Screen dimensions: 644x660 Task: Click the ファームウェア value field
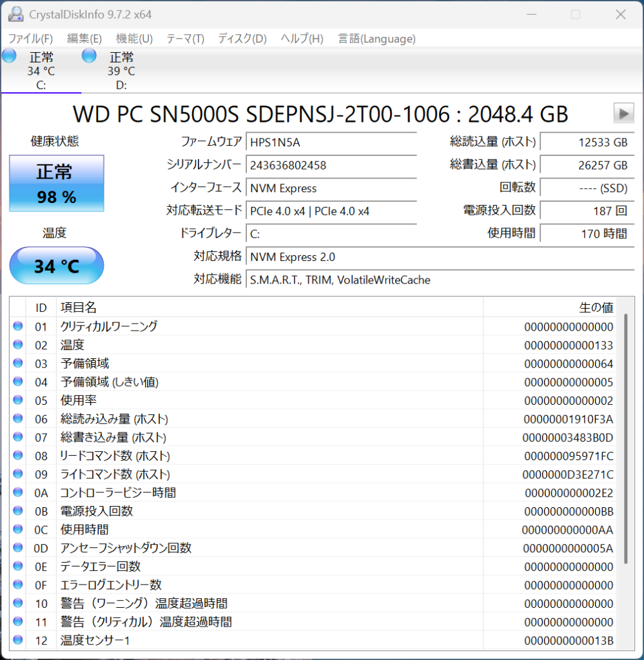(x=331, y=142)
